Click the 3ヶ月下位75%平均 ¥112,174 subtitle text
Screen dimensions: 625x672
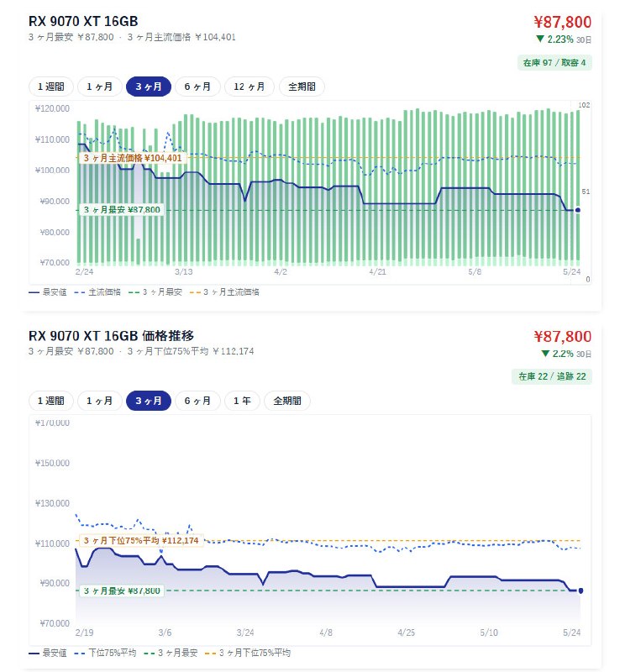point(191,351)
